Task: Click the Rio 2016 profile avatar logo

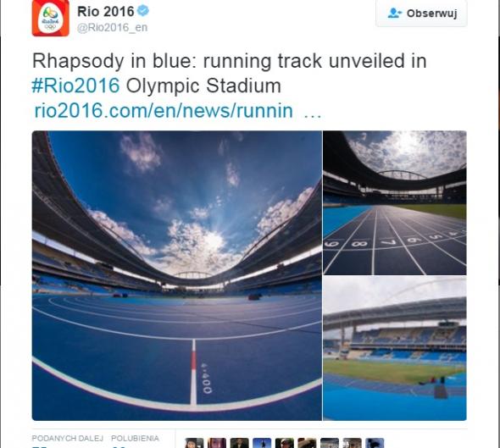Action: (x=50, y=18)
